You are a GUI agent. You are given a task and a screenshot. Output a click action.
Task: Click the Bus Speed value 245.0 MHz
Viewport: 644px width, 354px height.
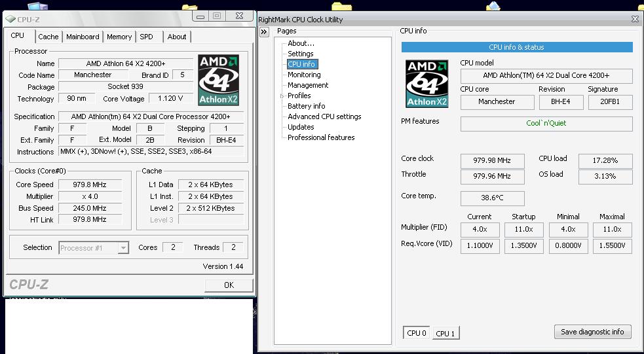click(90, 208)
